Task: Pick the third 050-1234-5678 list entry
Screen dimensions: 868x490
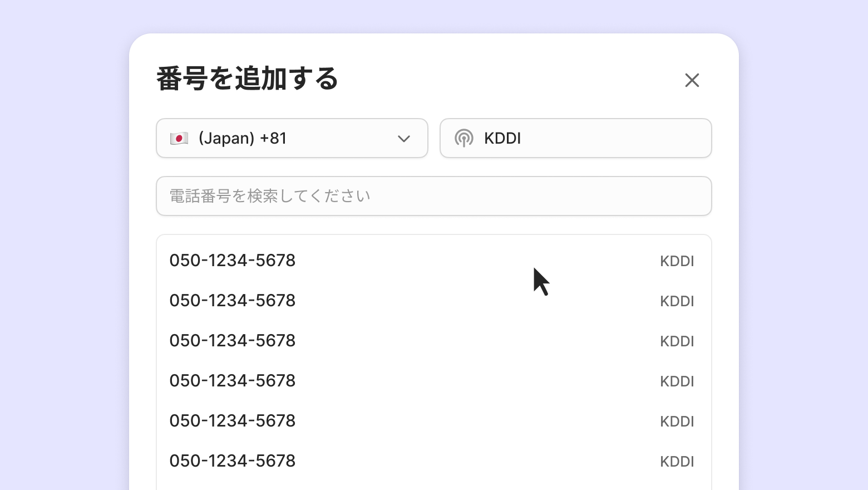Action: click(233, 341)
